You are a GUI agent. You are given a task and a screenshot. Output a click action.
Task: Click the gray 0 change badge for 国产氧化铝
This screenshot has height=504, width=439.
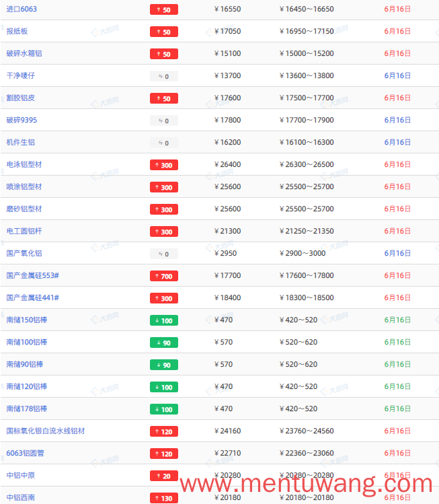pyautogui.click(x=164, y=254)
